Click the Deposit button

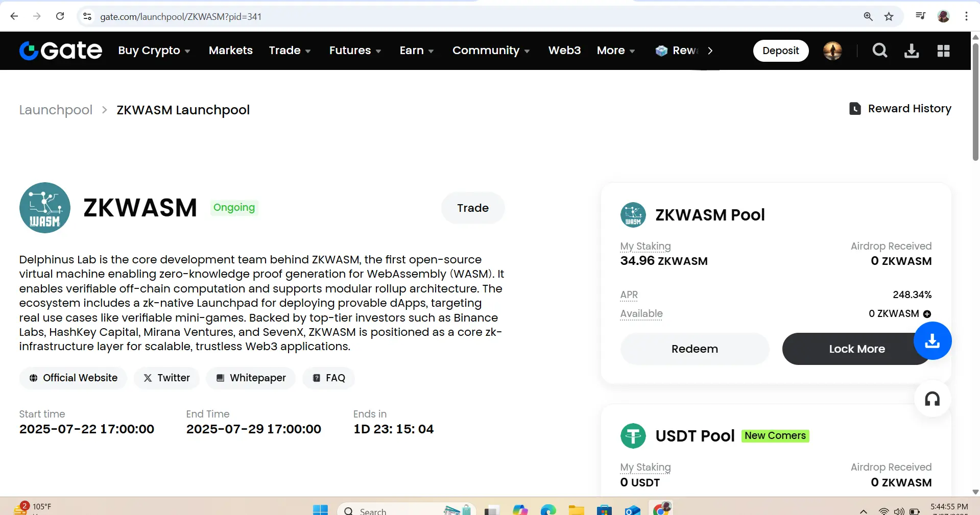click(780, 51)
